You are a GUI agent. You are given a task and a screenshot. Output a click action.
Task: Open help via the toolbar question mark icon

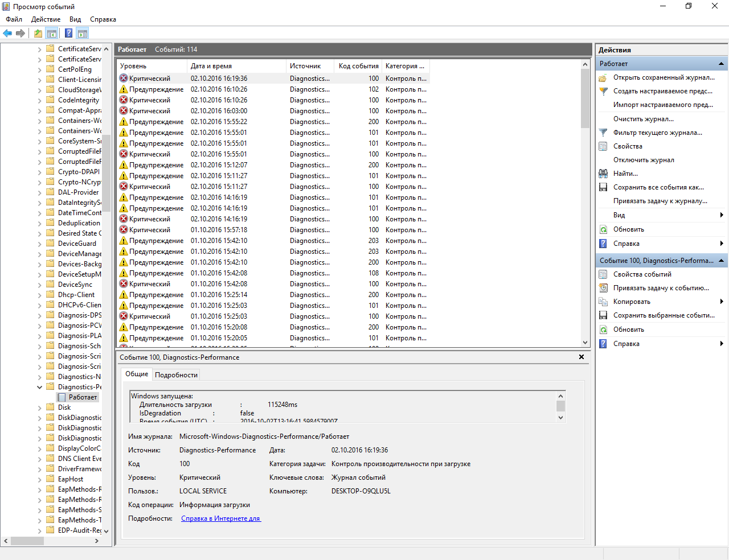point(68,33)
